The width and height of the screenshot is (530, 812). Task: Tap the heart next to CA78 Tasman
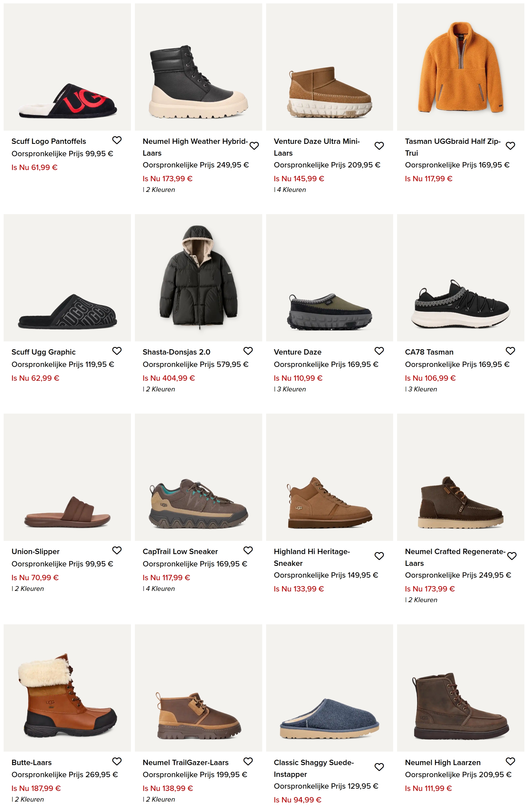(510, 351)
